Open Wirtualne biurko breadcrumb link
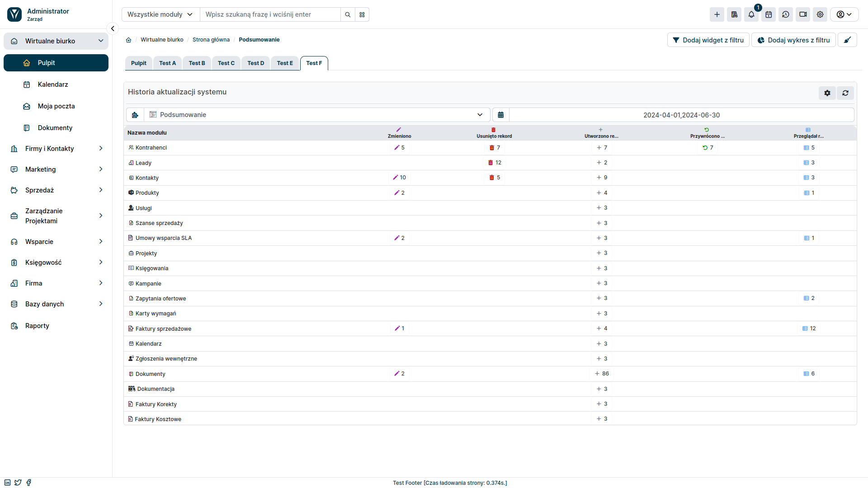This screenshot has height=488, width=868. (x=162, y=40)
